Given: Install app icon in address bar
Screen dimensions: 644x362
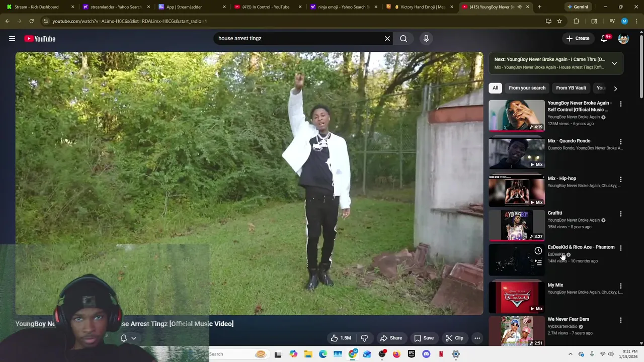Looking at the screenshot, I should [548, 21].
